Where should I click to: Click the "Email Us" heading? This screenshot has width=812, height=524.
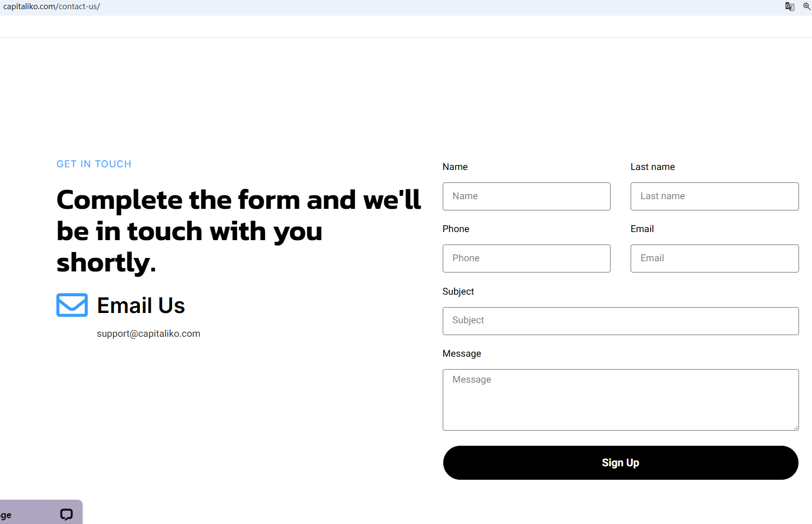coord(141,305)
